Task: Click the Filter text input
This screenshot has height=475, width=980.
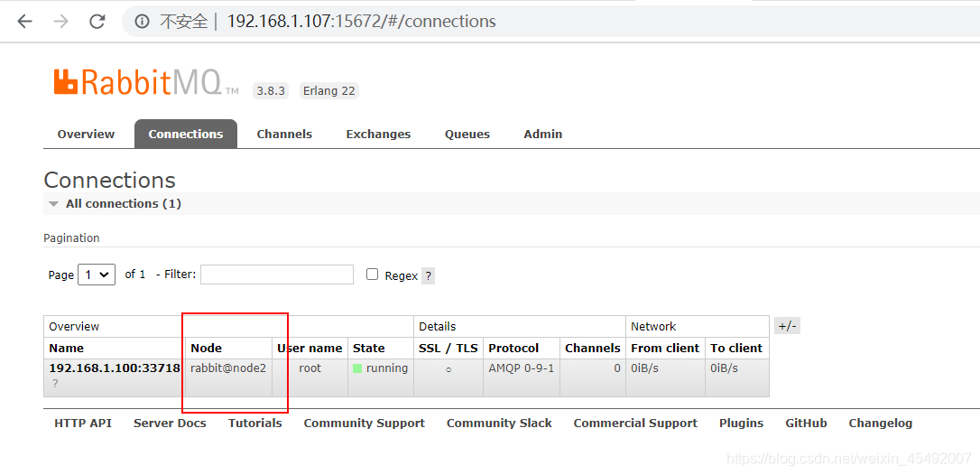Action: 277,275
